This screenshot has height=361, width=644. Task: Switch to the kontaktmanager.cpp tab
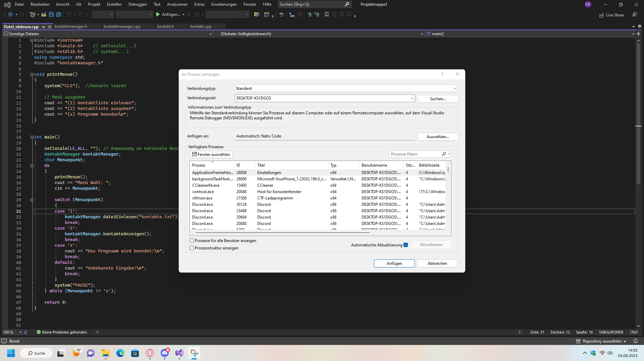[x=122, y=26]
